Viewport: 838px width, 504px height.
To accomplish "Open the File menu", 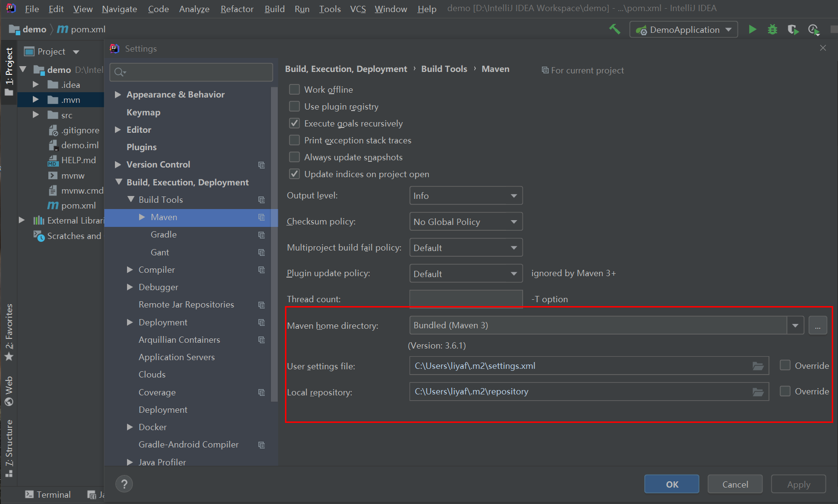I will point(32,9).
